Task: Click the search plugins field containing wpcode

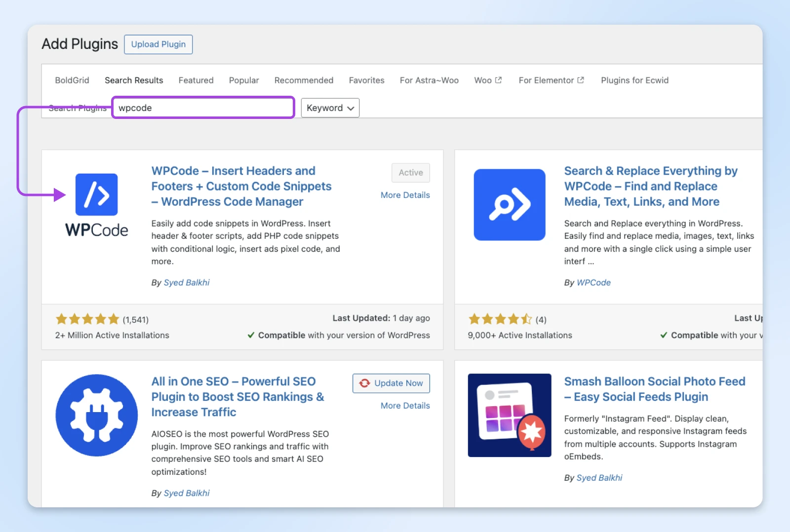Action: click(203, 108)
